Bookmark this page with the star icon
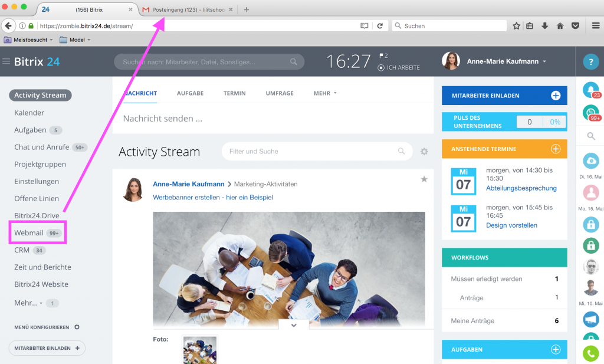604x364 pixels. pyautogui.click(x=516, y=26)
